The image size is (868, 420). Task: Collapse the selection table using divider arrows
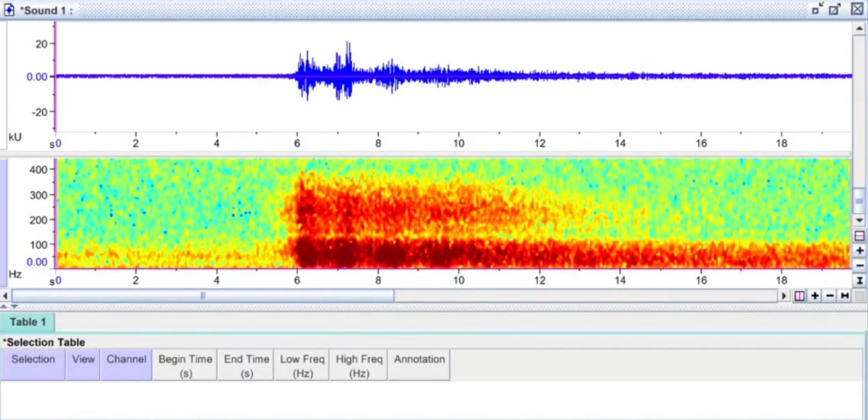point(15,307)
